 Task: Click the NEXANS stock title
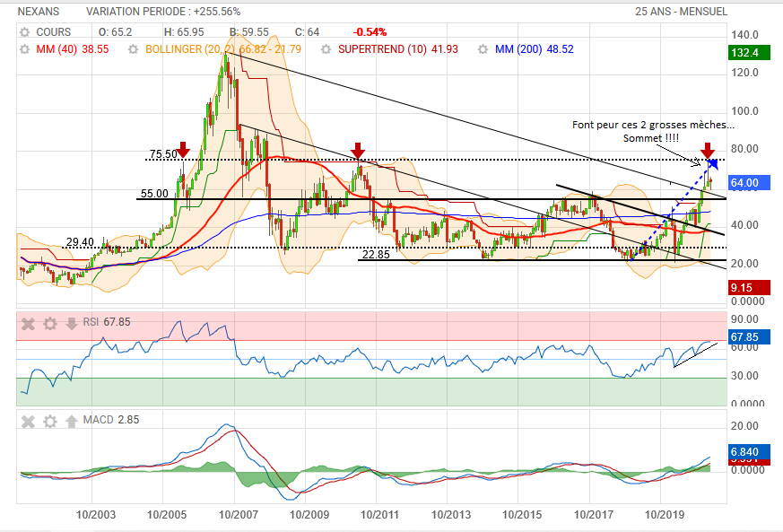(39, 12)
